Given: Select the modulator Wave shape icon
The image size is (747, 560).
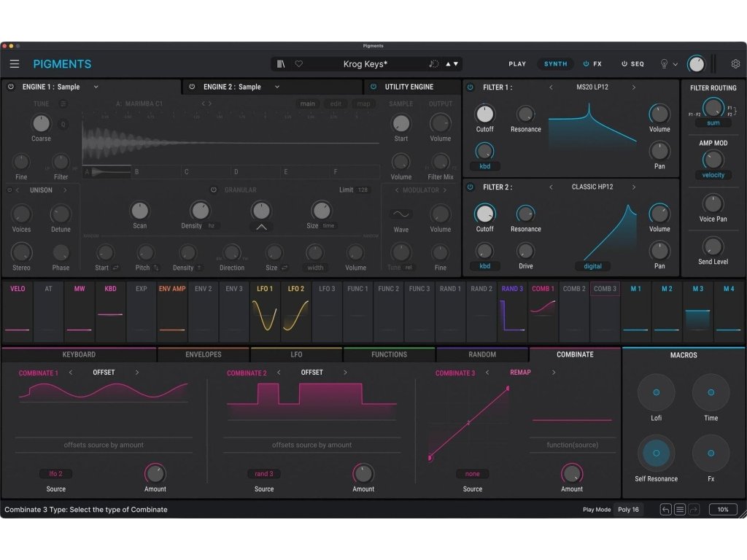Looking at the screenshot, I should click(400, 214).
